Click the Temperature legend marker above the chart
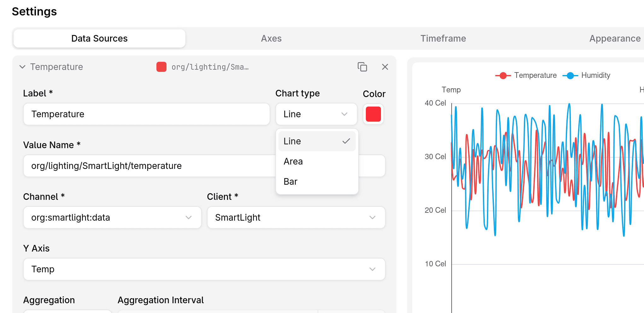644x313 pixels. pos(503,75)
